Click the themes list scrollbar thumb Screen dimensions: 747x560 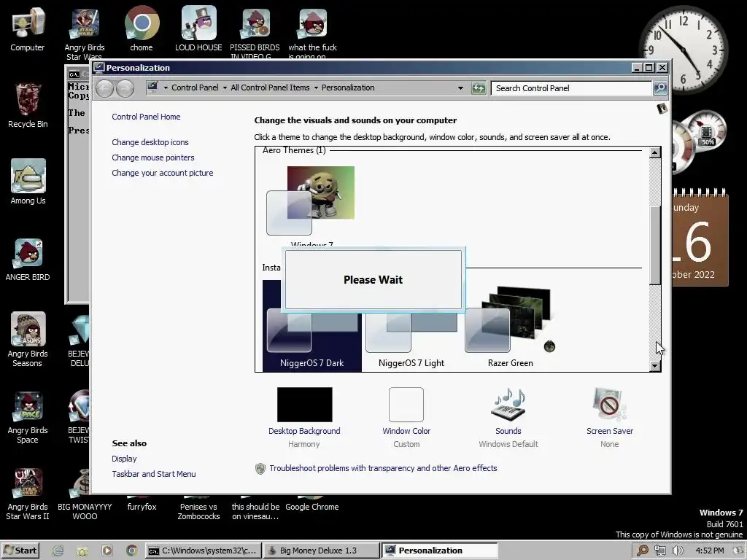(655, 245)
